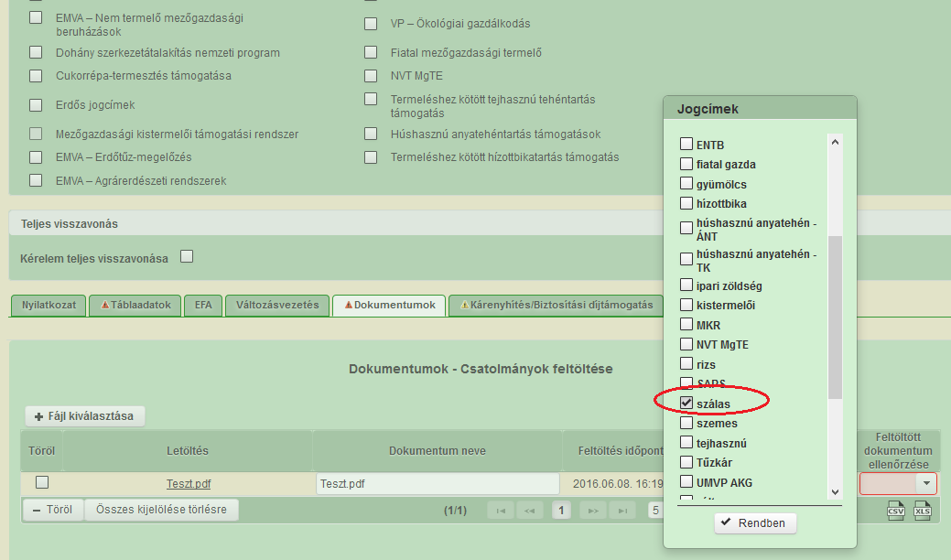Click the Dokumentum neve column header
The image size is (951, 560).
(x=438, y=451)
